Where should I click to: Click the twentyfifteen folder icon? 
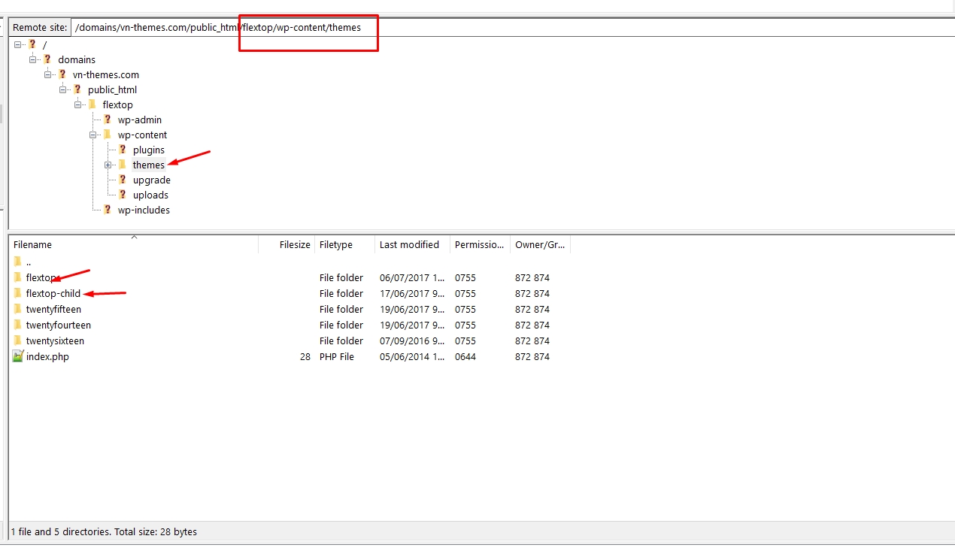tap(18, 309)
